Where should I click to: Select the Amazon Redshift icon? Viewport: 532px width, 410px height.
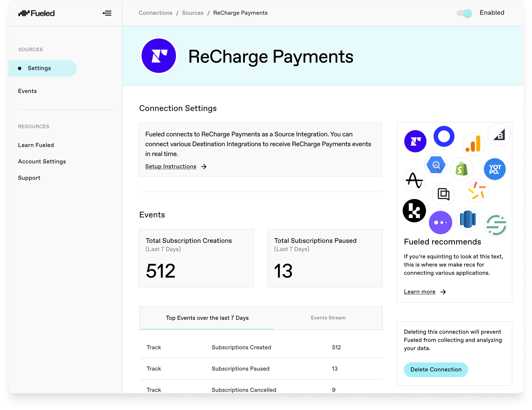pyautogui.click(x=468, y=219)
